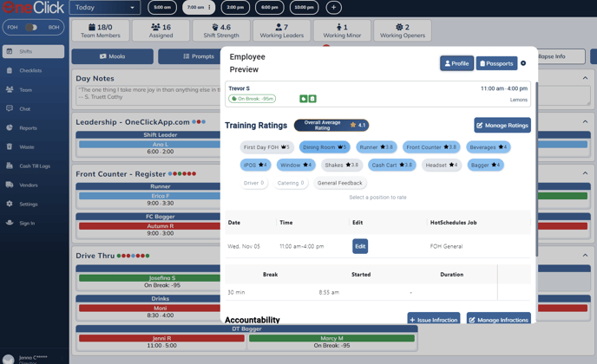Click the plus icon to add a time slot
Image resolution: width=597 pixels, height=364 pixels.
tap(333, 8)
